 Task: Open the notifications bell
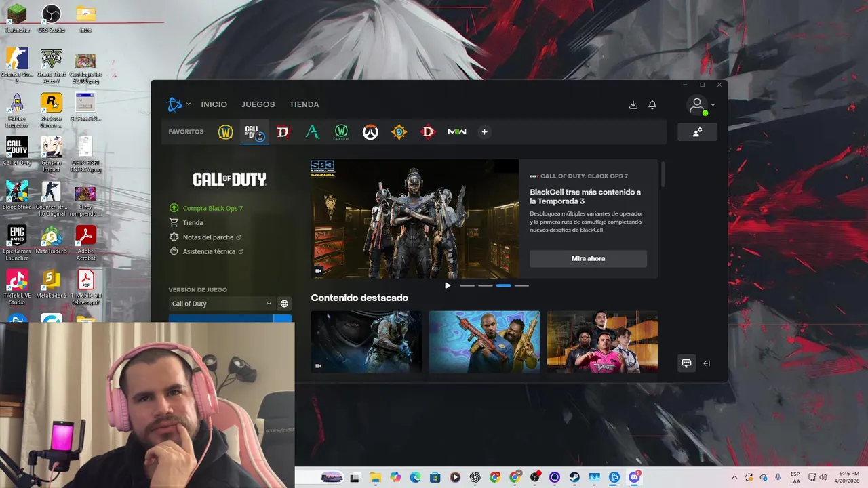[652, 104]
